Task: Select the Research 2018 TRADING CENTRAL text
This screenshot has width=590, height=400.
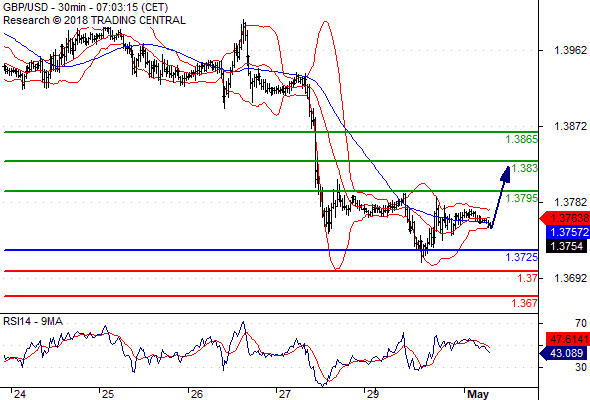Action: point(94,20)
